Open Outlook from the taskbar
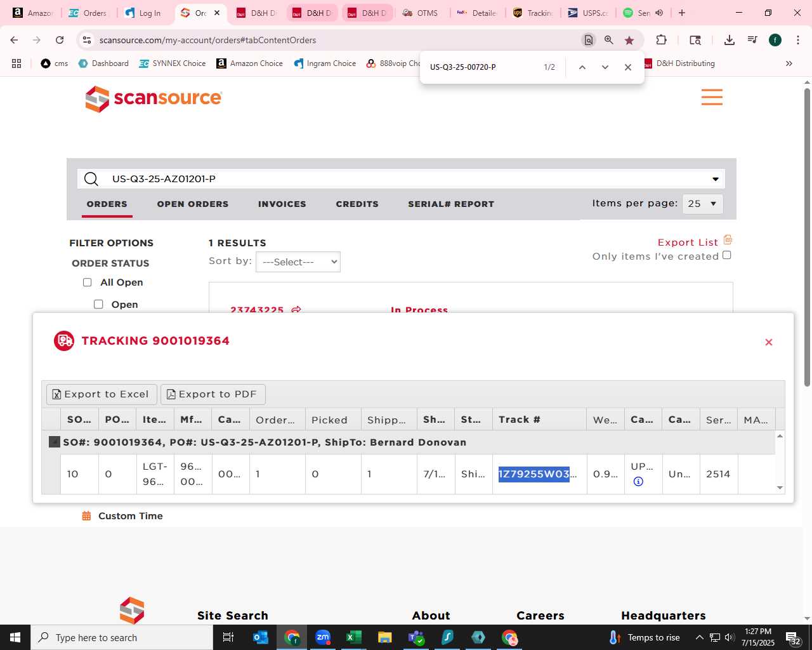This screenshot has width=812, height=650. tap(261, 637)
